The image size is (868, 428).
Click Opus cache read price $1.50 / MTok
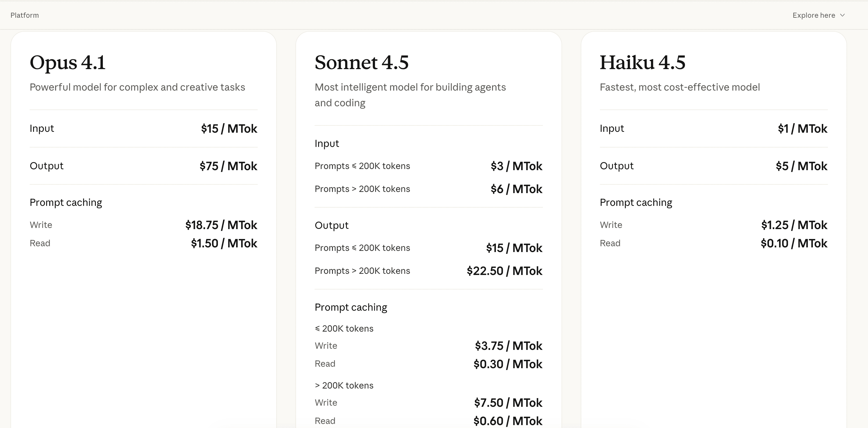click(x=224, y=243)
